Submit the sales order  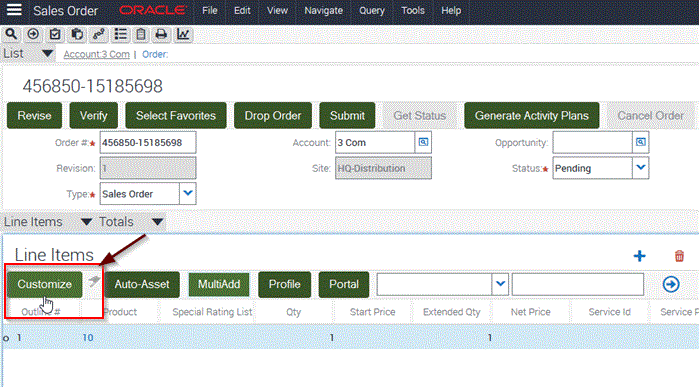pos(347,115)
